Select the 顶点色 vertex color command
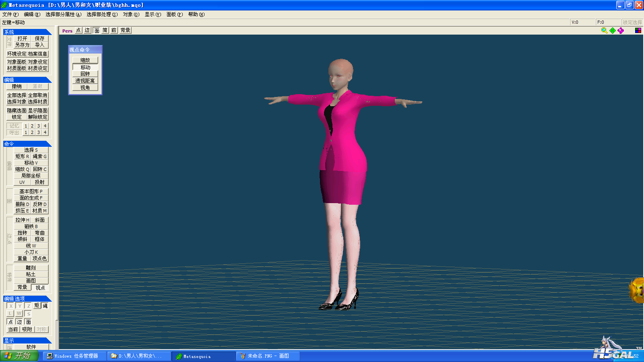Viewport: 644px width, 362px height. click(39, 259)
